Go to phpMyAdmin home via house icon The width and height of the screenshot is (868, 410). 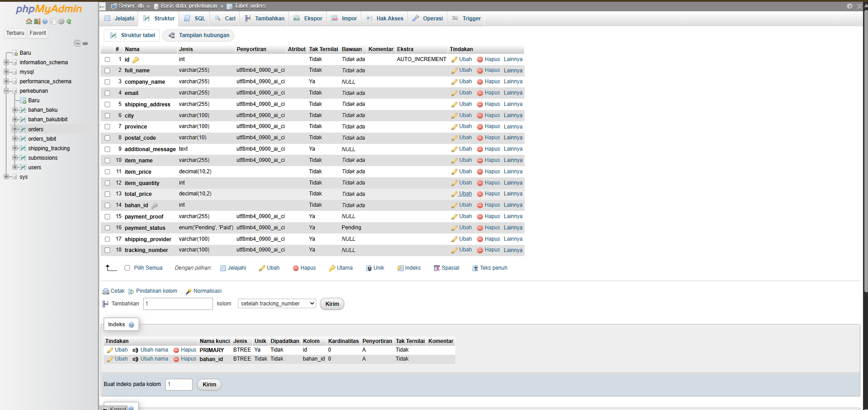point(29,21)
